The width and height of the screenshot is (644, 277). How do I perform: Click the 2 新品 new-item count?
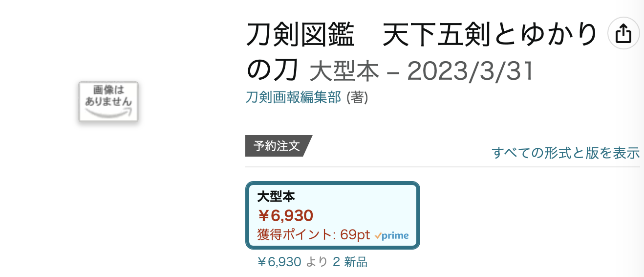coord(350,262)
